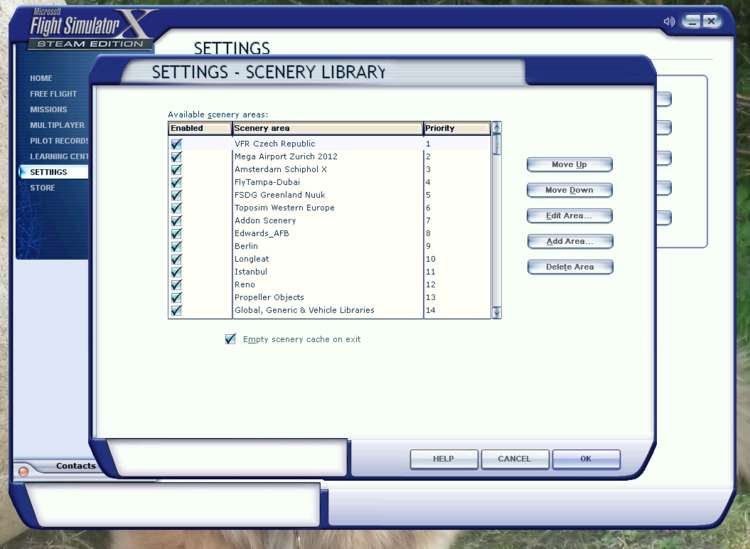Open the Contacts tab at the bottom
This screenshot has height=549, width=750.
(x=76, y=466)
